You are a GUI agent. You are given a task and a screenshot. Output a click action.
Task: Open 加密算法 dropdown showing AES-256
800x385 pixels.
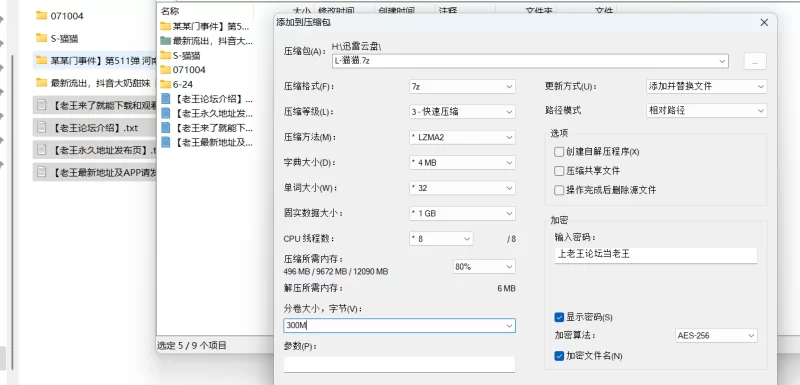point(716,336)
